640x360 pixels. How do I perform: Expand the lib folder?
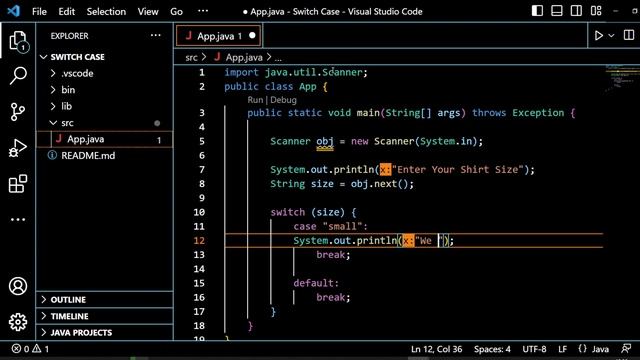point(67,107)
